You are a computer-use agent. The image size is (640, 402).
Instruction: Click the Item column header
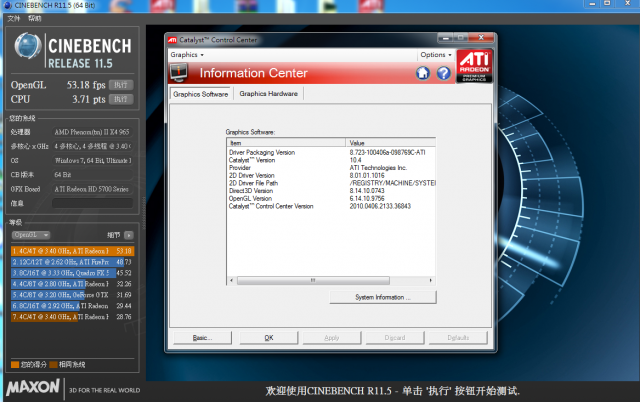[287, 143]
